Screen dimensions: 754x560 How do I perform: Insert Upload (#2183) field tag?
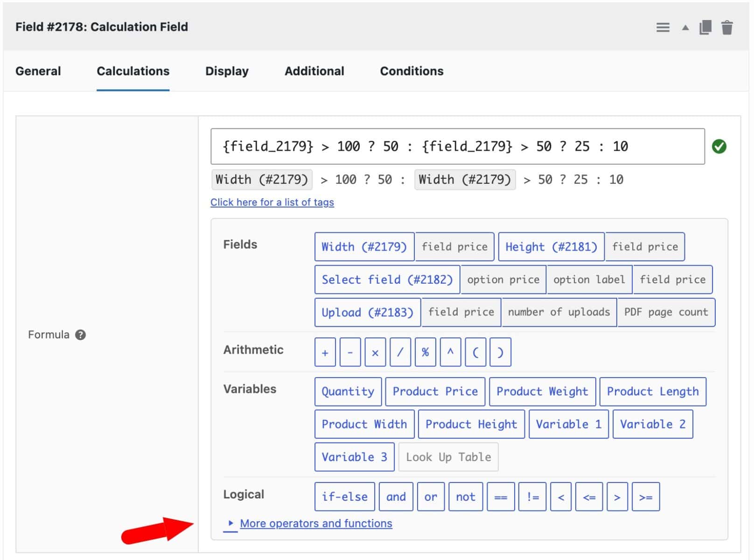[367, 312]
